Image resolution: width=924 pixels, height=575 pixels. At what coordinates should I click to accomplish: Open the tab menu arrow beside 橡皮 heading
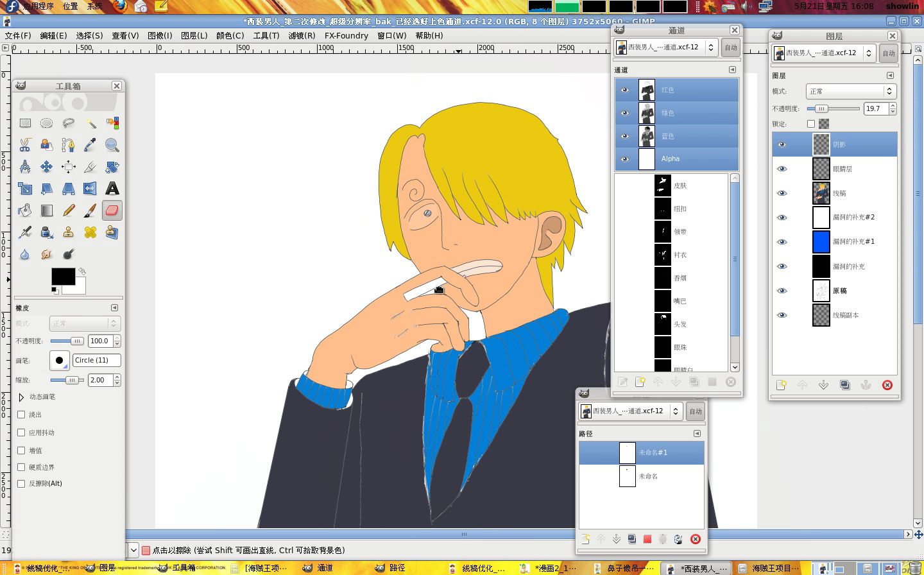(114, 307)
